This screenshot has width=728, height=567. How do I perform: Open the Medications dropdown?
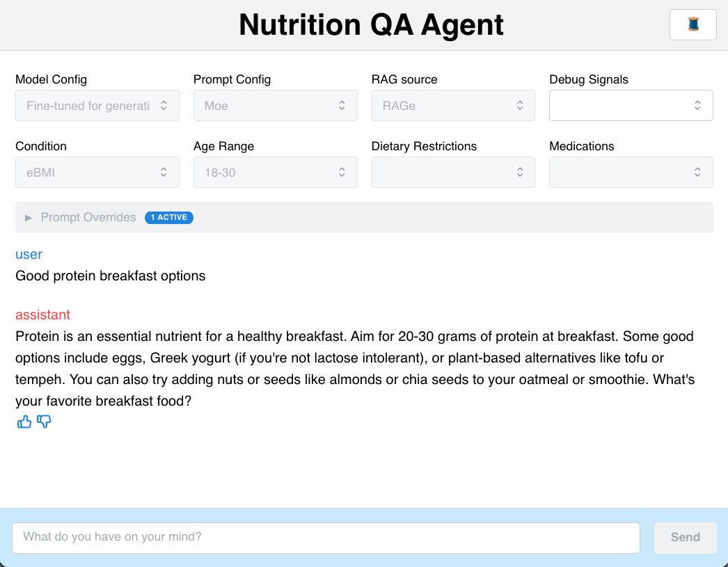631,173
